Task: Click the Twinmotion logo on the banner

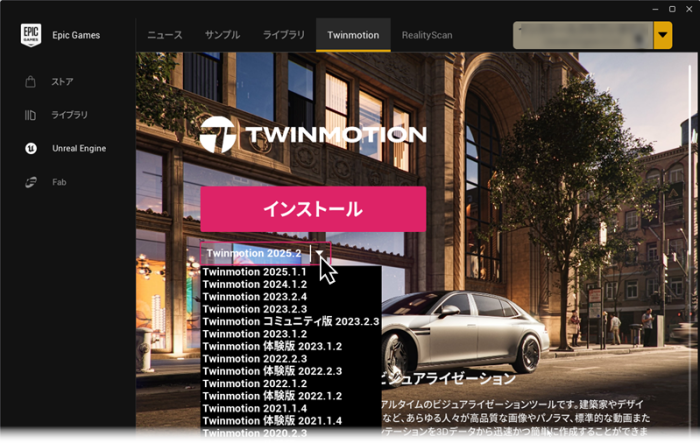Action: click(x=312, y=135)
